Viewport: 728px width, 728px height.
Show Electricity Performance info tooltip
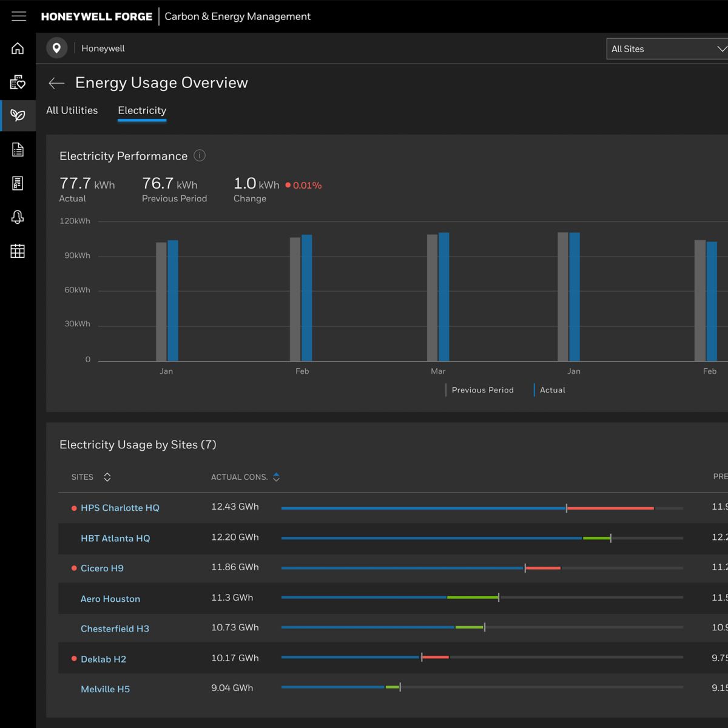click(x=200, y=155)
